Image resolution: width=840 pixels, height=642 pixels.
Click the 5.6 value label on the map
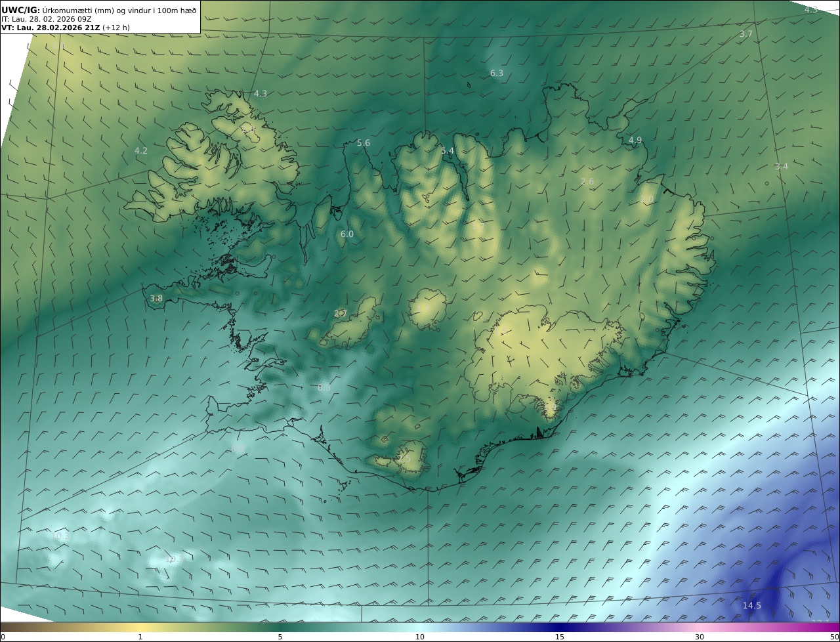point(364,143)
